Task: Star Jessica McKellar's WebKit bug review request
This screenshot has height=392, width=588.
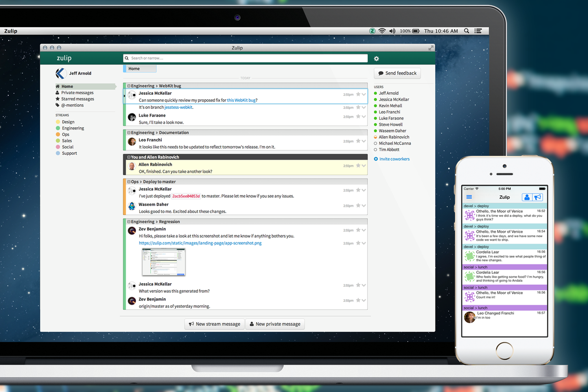Action: tap(358, 94)
